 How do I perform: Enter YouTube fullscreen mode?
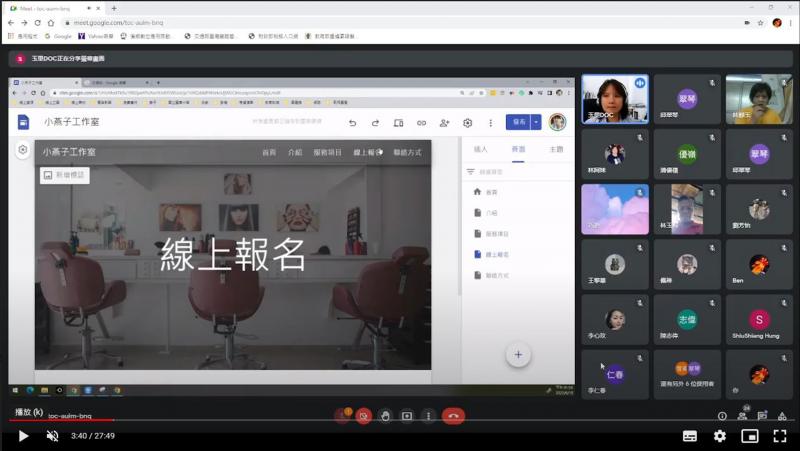click(x=780, y=436)
